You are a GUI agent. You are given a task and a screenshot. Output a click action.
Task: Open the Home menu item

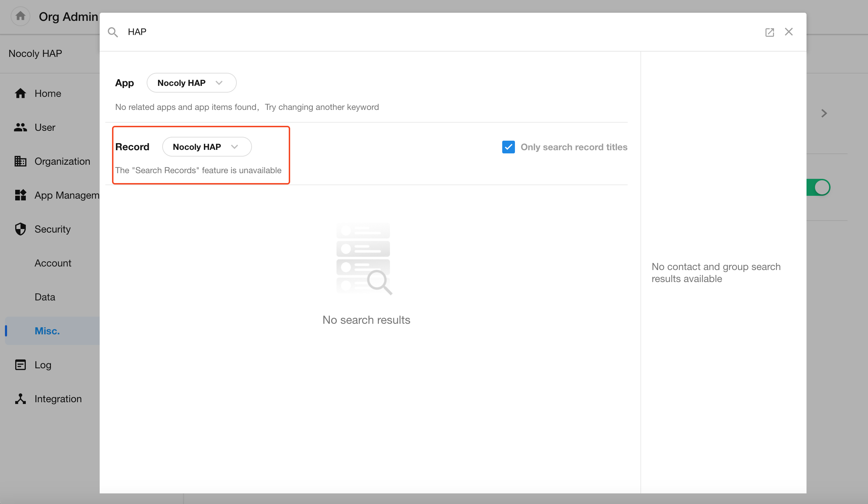(48, 93)
